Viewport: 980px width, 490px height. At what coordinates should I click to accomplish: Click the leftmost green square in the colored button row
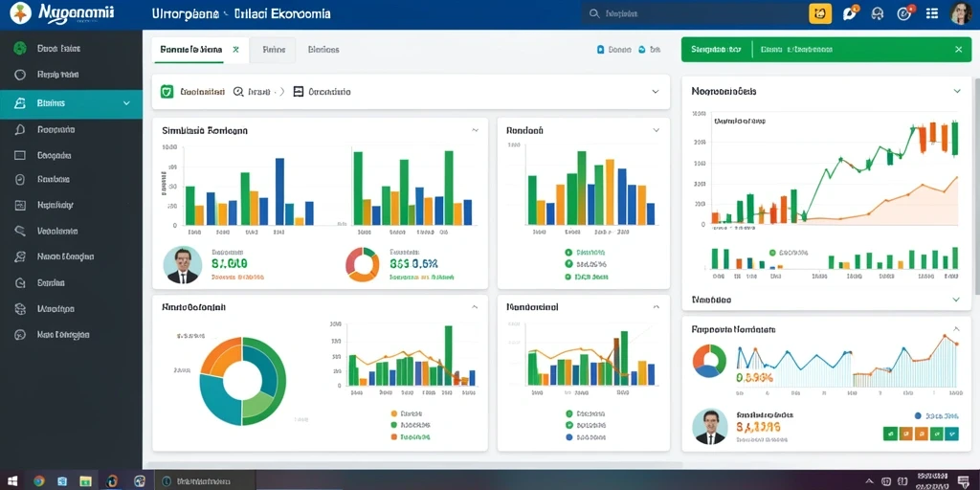pos(891,433)
